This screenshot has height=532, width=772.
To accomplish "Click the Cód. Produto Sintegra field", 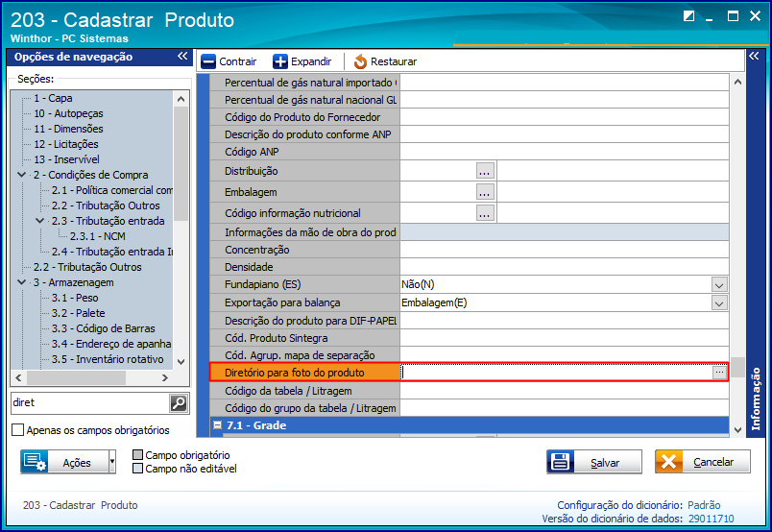I will click(x=565, y=338).
